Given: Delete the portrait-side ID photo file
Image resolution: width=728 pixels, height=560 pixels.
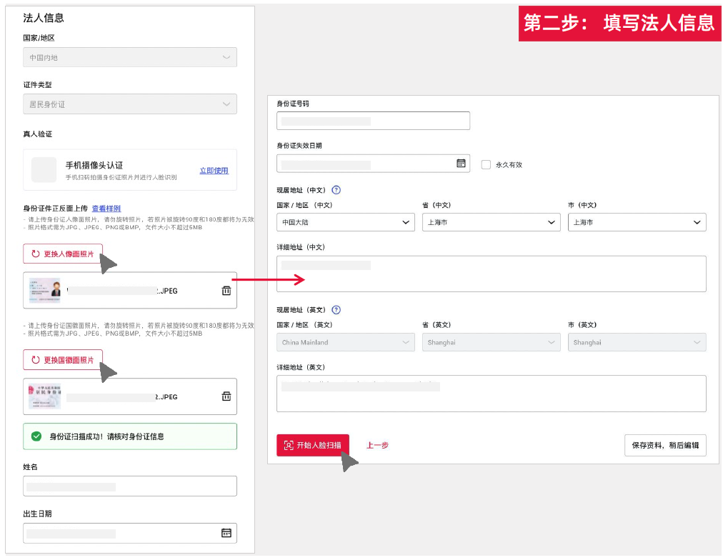Looking at the screenshot, I should click(226, 291).
